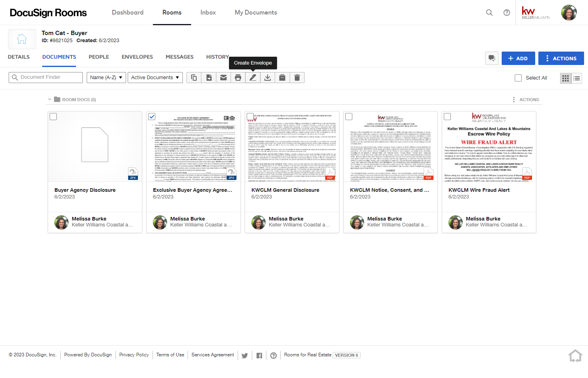The image size is (588, 378).
Task: Select the KWCLM General Disclosure checkbox
Action: click(250, 117)
